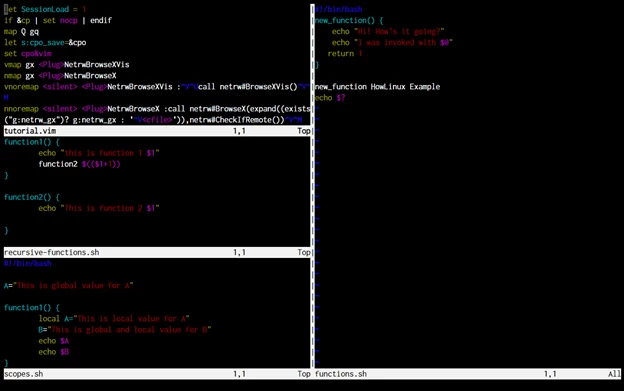The image size is (624, 391).
Task: Click closing brace of function2
Action: (x=6, y=230)
